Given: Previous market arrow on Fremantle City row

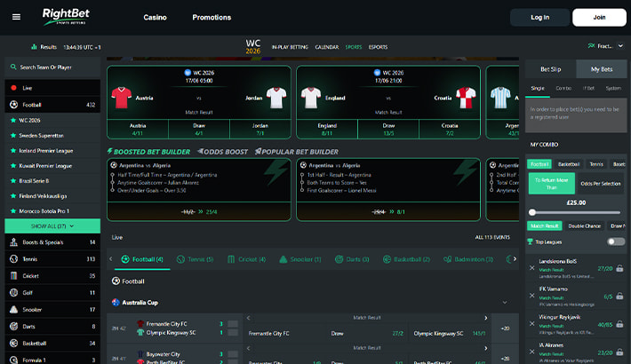Looking at the screenshot, I should click(248, 318).
